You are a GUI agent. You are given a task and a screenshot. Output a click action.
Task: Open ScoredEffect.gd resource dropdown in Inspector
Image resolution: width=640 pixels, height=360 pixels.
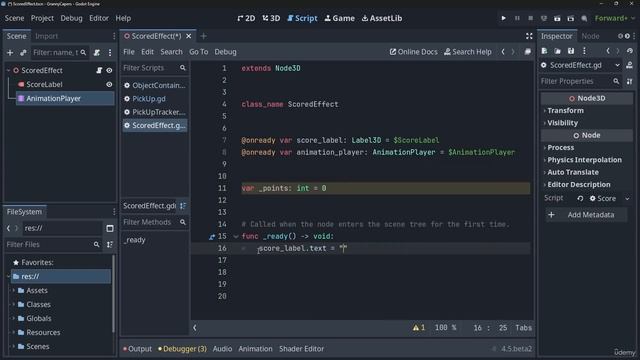pos(617,65)
